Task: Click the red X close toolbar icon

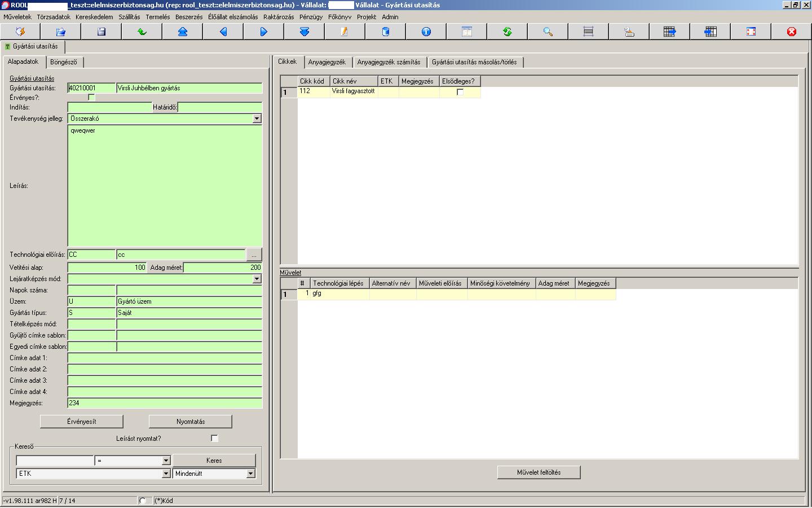Action: (792, 32)
